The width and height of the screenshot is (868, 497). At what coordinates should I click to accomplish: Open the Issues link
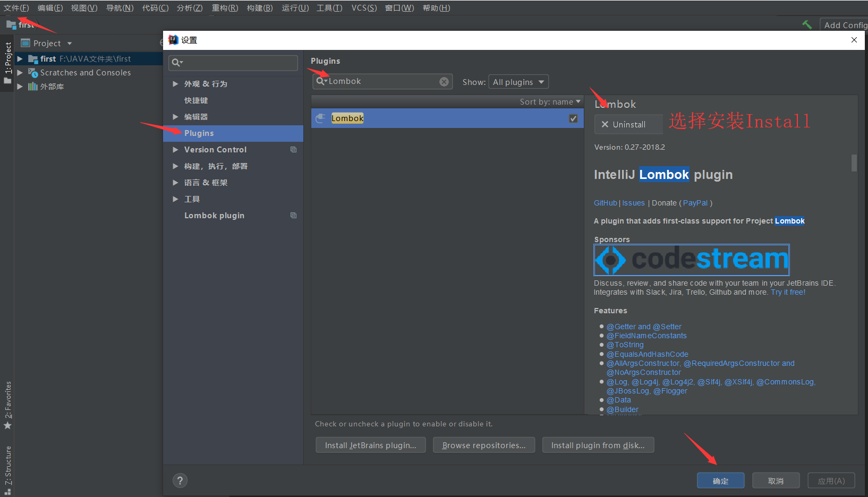pos(634,203)
